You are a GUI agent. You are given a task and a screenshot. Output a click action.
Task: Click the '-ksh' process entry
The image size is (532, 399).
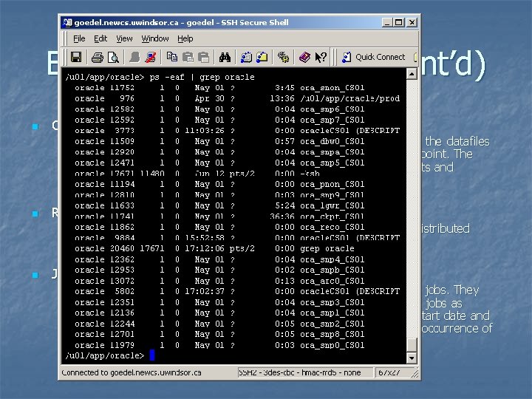[310, 174]
